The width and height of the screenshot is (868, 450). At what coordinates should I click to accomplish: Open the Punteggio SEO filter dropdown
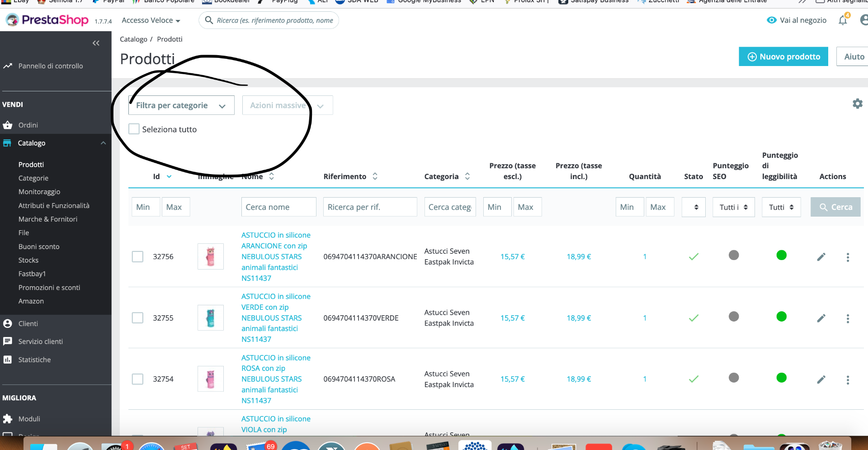tap(733, 207)
